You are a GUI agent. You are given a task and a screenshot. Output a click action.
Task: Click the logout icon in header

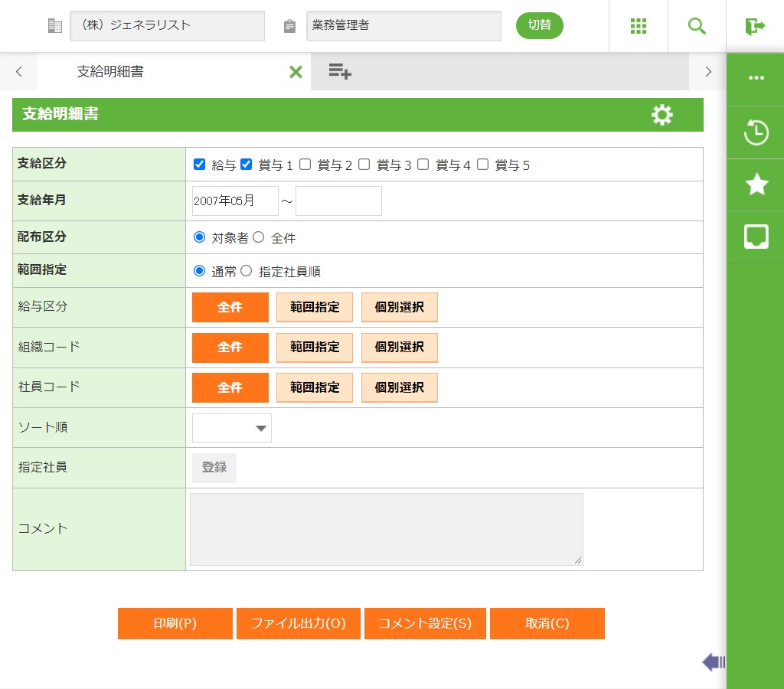(x=755, y=26)
